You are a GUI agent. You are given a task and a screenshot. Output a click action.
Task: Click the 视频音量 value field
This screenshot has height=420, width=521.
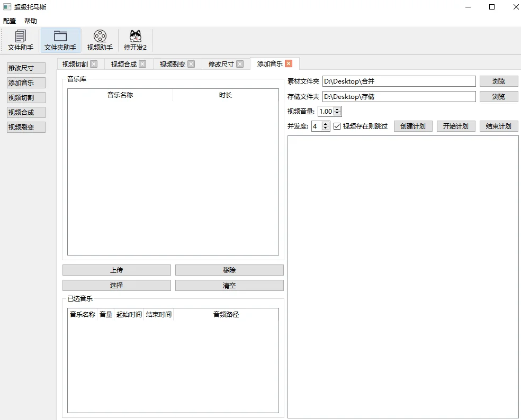click(326, 111)
